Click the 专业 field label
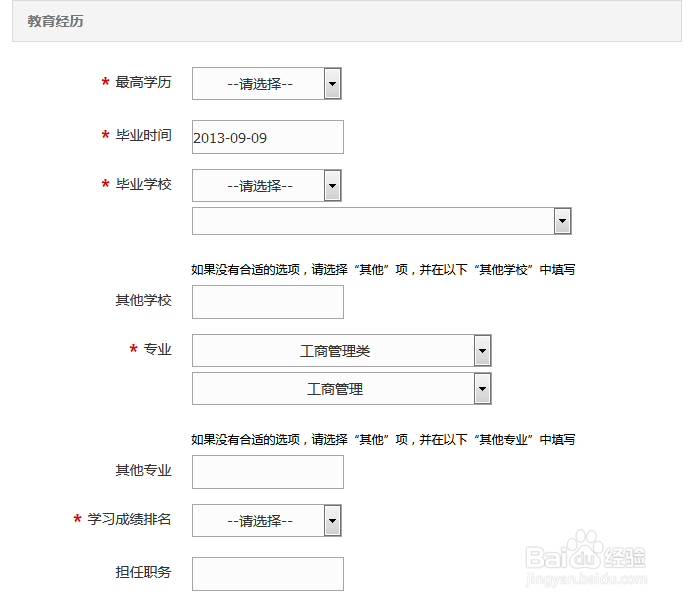 (157, 350)
